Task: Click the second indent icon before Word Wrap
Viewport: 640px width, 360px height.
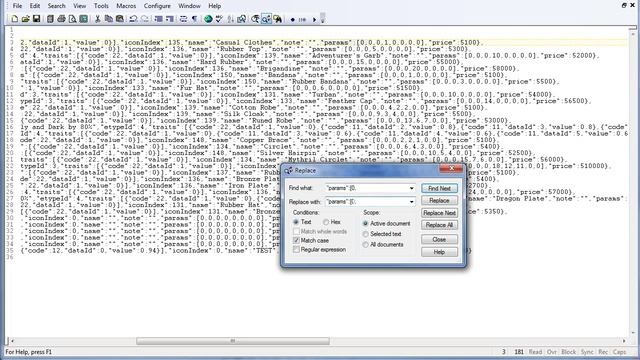Action: coord(170,19)
